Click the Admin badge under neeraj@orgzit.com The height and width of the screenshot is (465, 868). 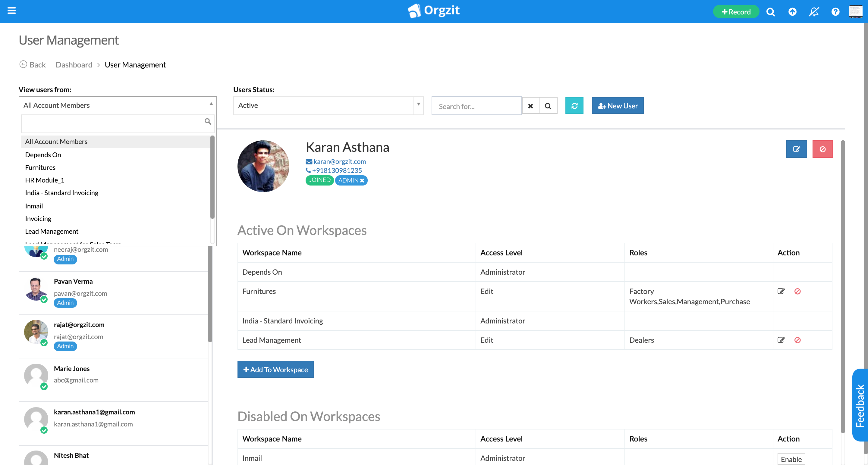tap(65, 259)
